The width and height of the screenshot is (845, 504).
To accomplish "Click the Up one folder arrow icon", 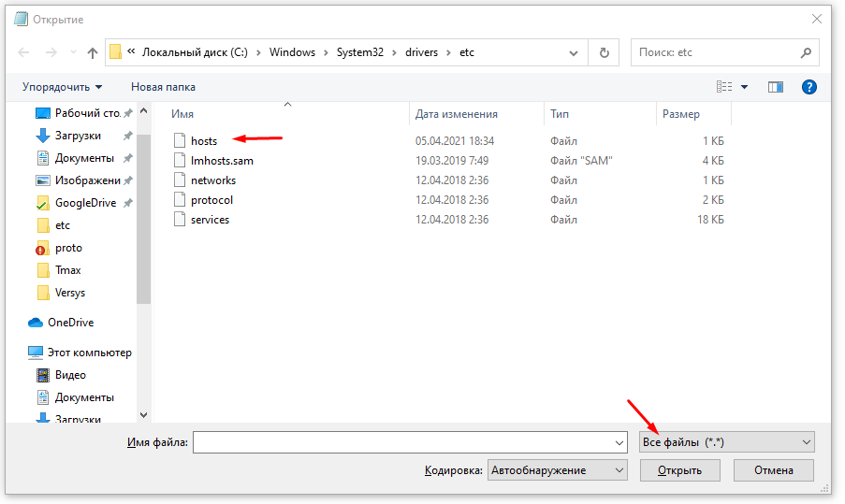I will coord(92,52).
